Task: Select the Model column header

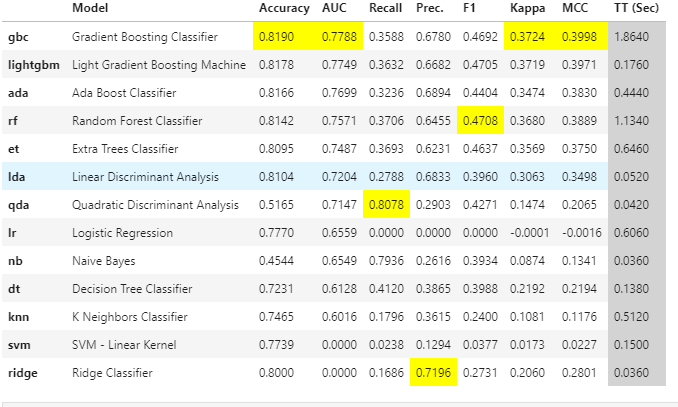Action: (x=91, y=9)
